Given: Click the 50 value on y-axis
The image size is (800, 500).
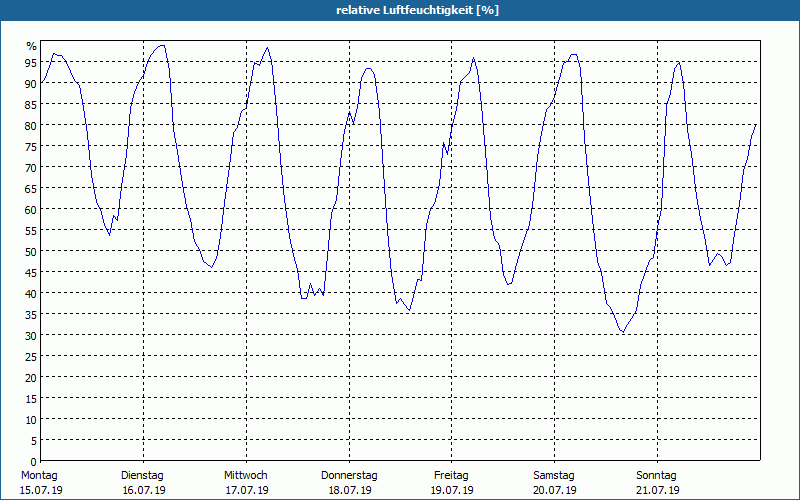Looking at the screenshot, I should tap(31, 251).
